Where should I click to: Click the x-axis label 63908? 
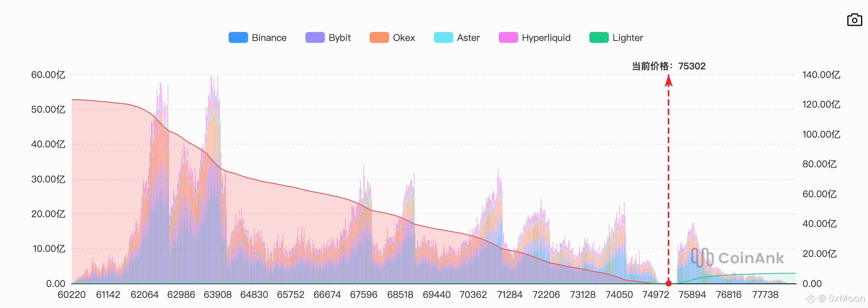point(218,295)
